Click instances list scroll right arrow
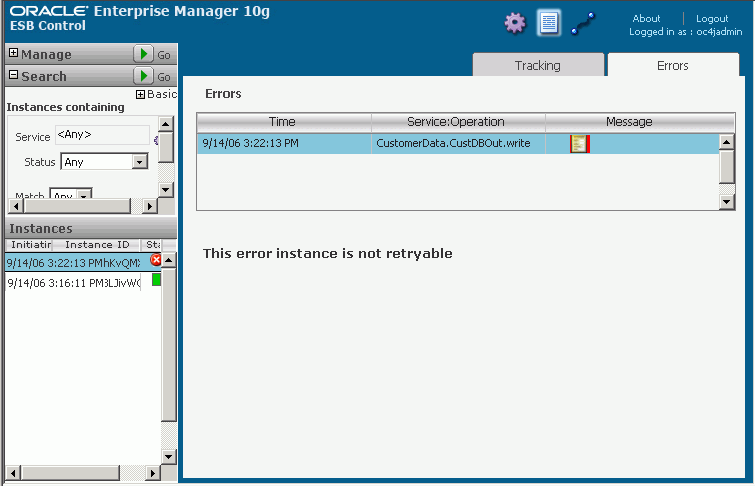Image resolution: width=755 pixels, height=486 pixels. (153, 473)
